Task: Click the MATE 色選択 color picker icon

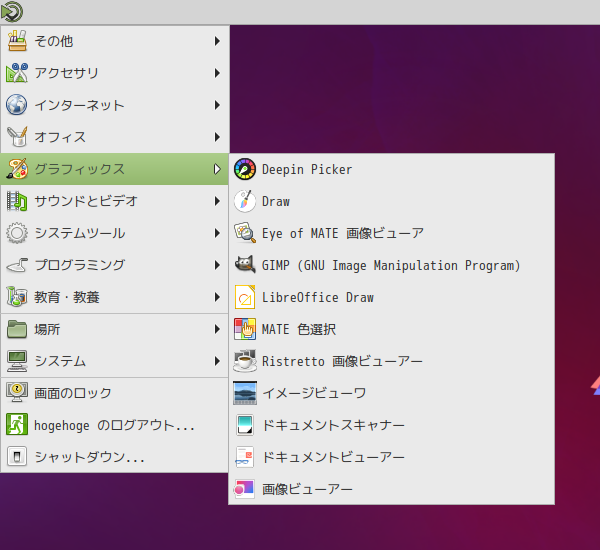Action: point(245,329)
